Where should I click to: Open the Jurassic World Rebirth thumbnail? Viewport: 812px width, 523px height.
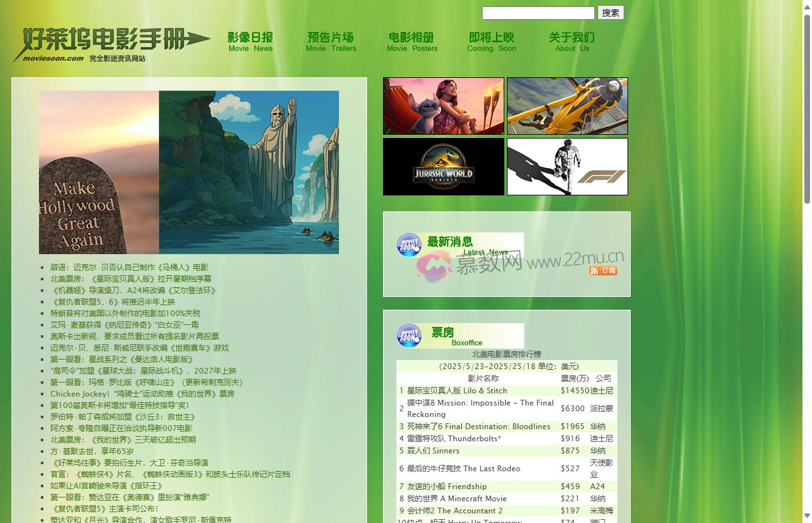(x=443, y=167)
